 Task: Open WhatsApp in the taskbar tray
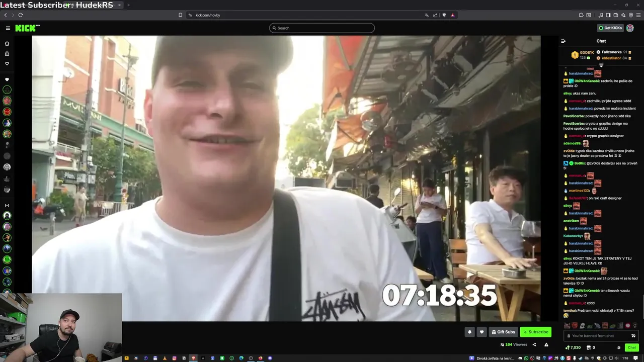point(526,358)
